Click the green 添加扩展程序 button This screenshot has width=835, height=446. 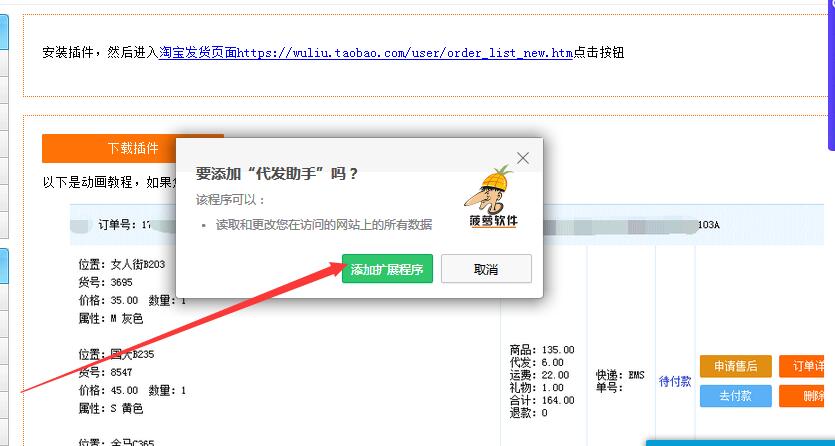click(x=387, y=269)
